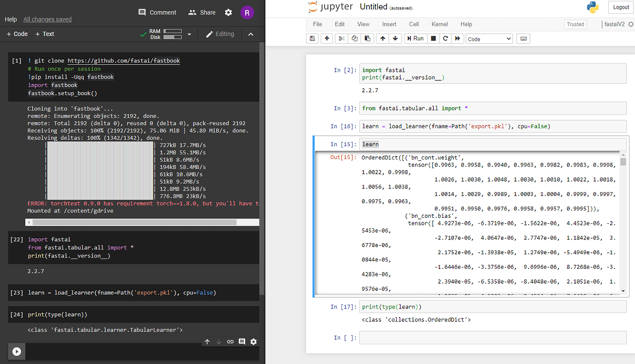Open Share dialog in Colab

coord(202,12)
